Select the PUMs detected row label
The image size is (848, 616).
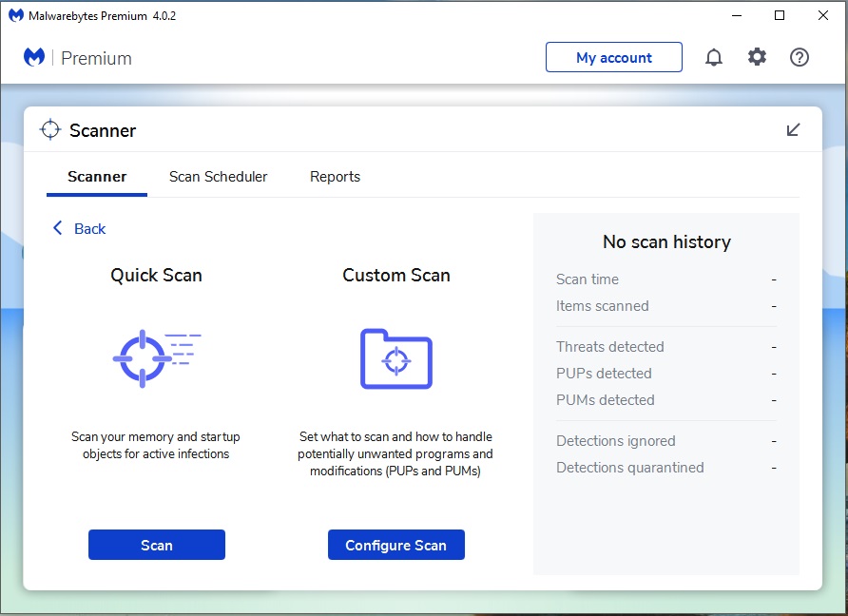coord(606,399)
